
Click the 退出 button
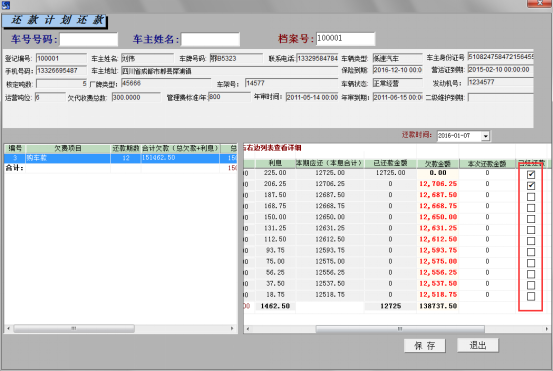click(478, 345)
